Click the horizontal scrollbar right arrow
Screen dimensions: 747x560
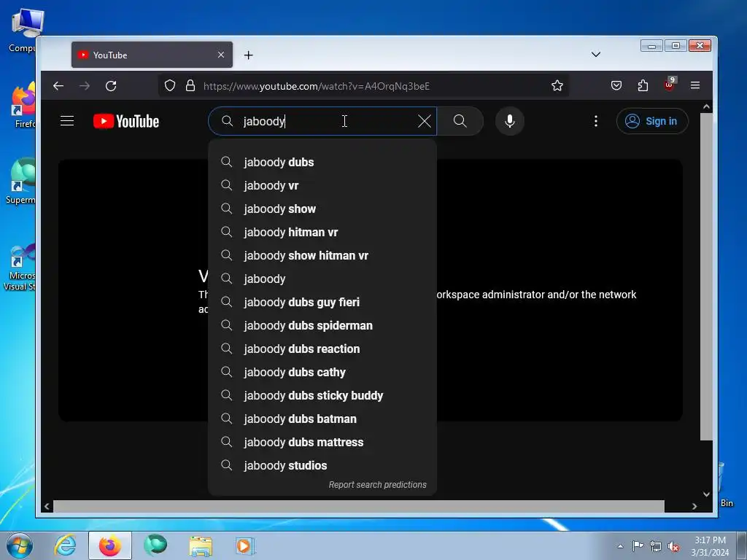click(x=694, y=506)
